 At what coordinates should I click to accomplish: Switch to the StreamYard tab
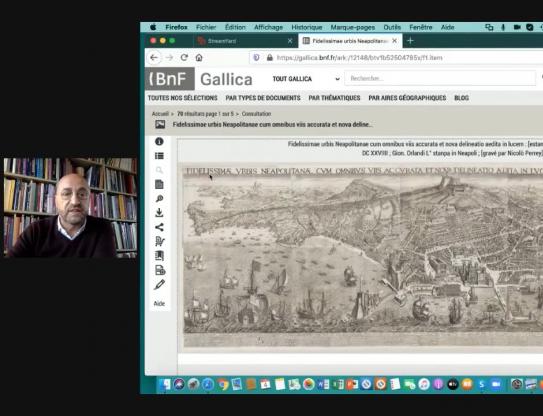245,41
